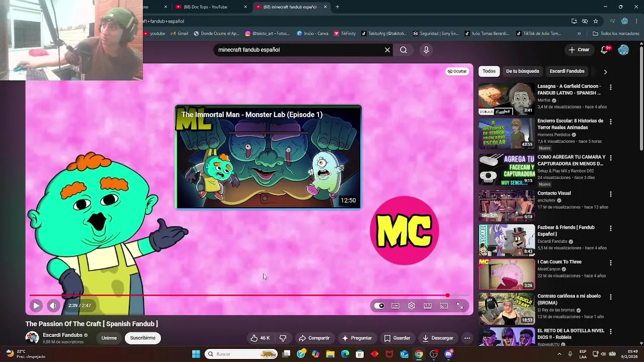This screenshot has height=362, width=644.
Task: Close the Doc Tops - YouTube tab
Action: [246, 7]
